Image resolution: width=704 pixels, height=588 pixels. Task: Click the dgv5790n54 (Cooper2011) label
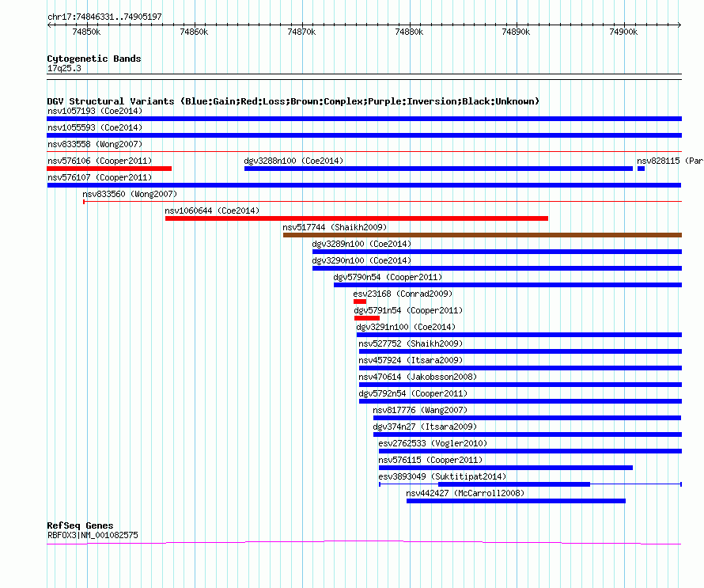click(x=388, y=277)
